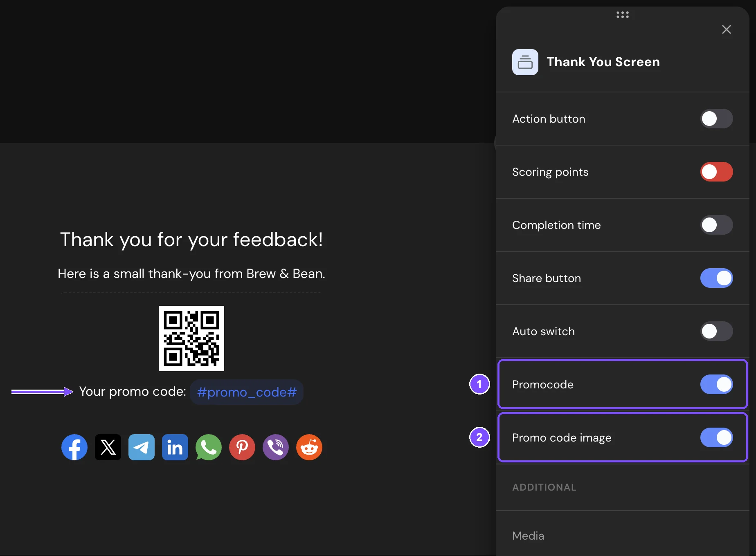Share via the LinkedIn icon
The height and width of the screenshot is (556, 756).
[x=175, y=447]
